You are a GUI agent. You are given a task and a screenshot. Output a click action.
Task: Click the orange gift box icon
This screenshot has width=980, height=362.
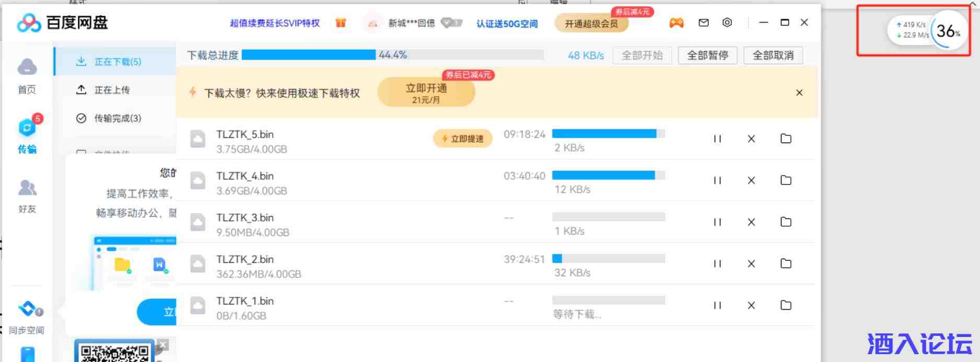[x=341, y=23]
